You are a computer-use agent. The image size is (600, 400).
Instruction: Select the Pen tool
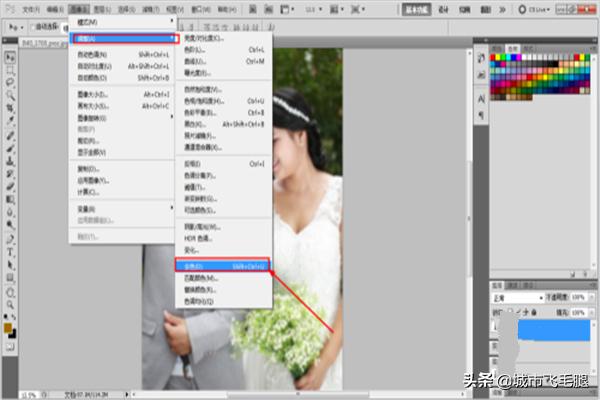(x=10, y=239)
